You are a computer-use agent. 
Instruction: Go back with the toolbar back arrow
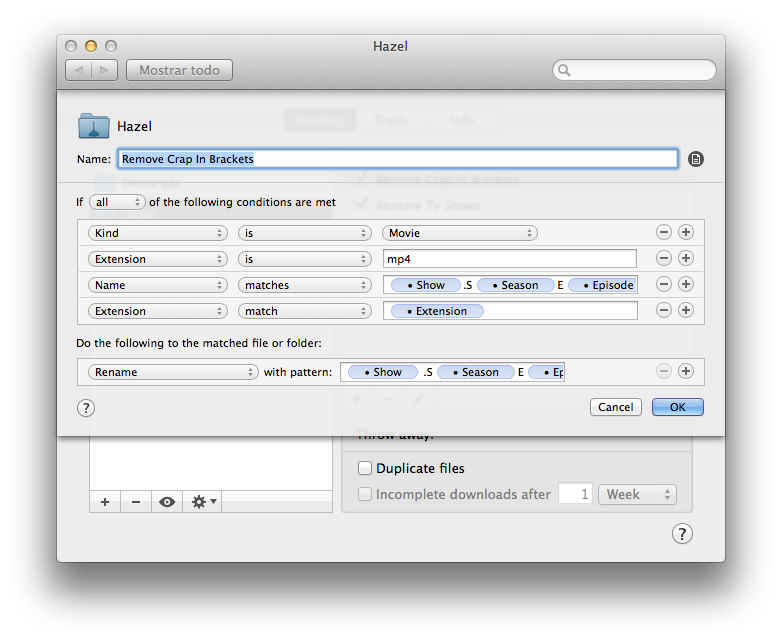click(x=79, y=70)
